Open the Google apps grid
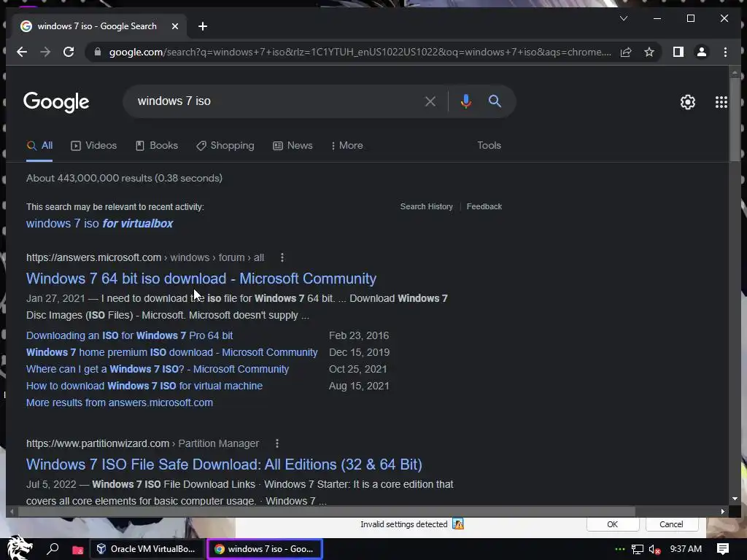The image size is (747, 560). point(721,102)
